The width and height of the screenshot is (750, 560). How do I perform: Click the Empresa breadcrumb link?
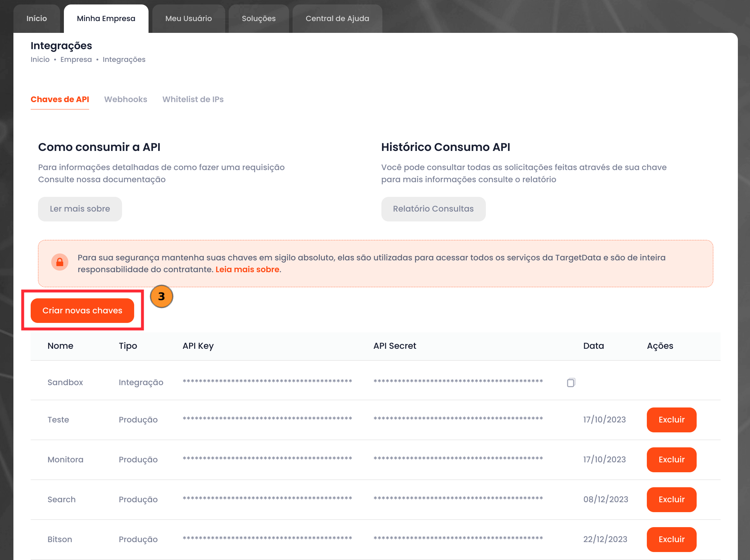(76, 60)
